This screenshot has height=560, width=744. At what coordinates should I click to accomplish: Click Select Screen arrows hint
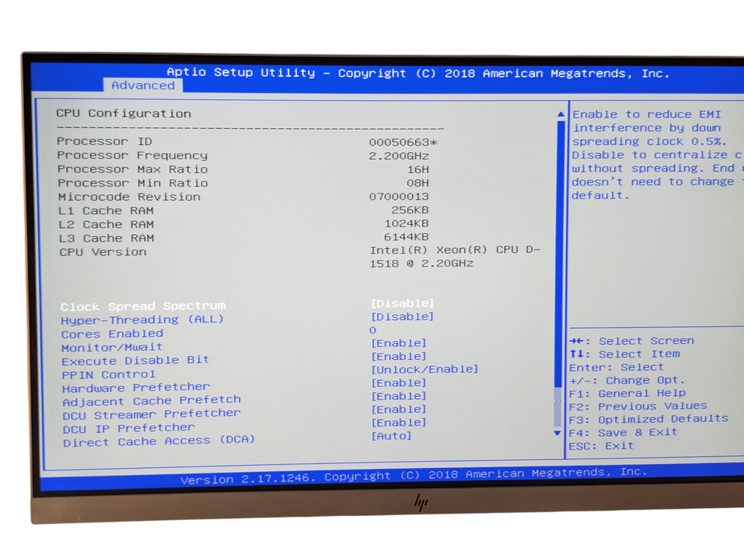[x=631, y=341]
